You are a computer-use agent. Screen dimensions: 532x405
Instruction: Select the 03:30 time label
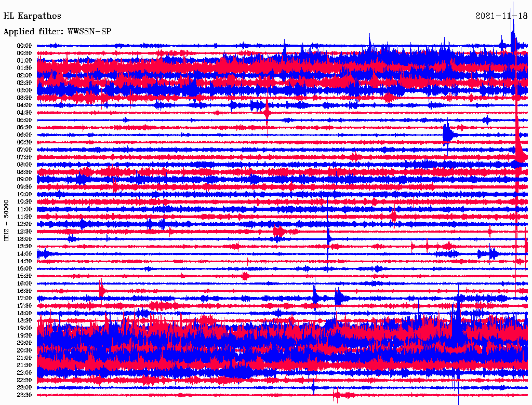pos(24,98)
